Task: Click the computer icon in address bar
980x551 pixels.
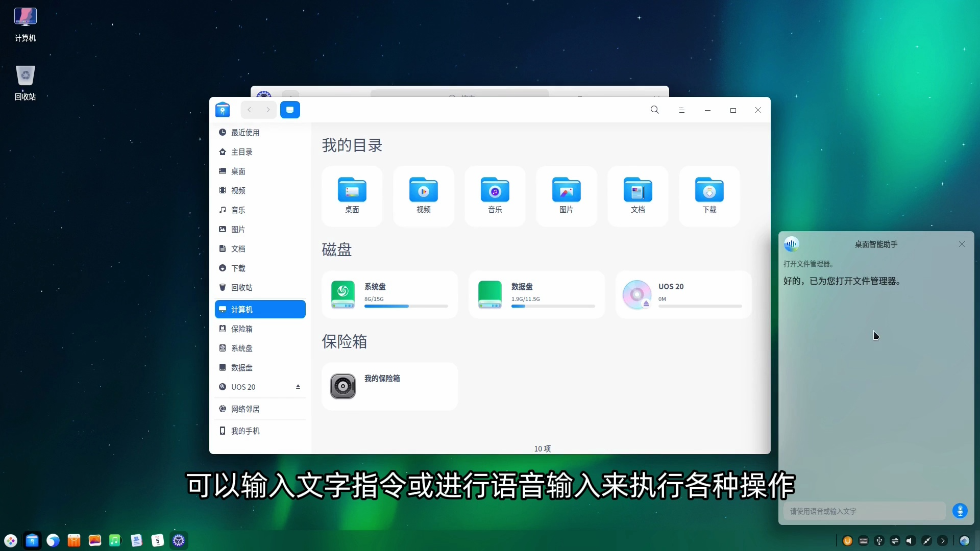Action: 290,110
